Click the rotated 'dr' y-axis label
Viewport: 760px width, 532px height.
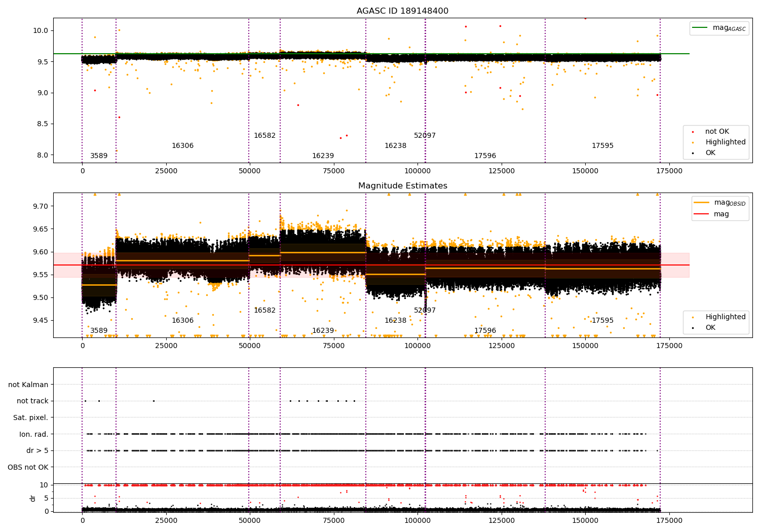pos(33,498)
